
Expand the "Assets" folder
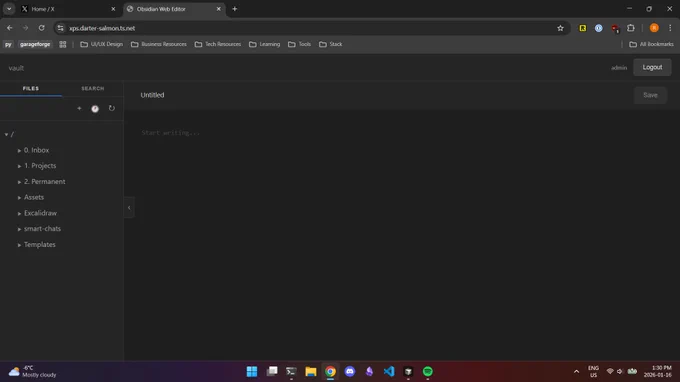pyautogui.click(x=34, y=197)
